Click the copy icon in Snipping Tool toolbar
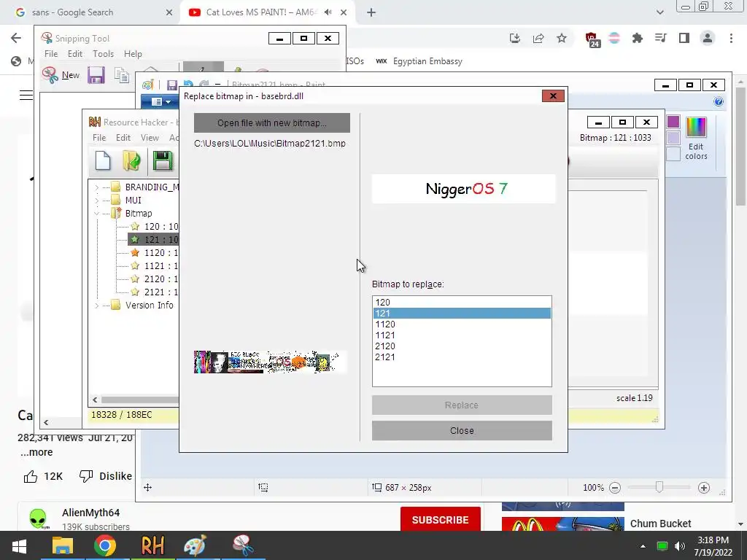747x560 pixels. (122, 75)
